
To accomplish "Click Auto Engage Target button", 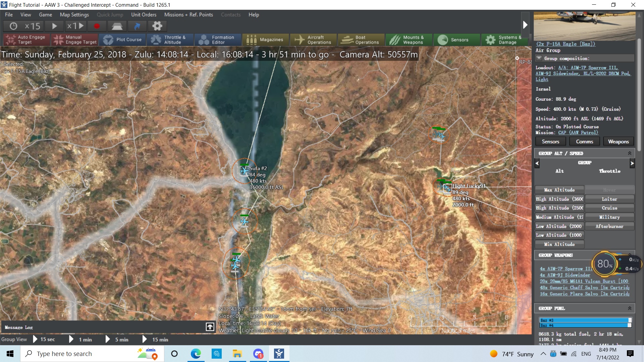I will click(26, 40).
